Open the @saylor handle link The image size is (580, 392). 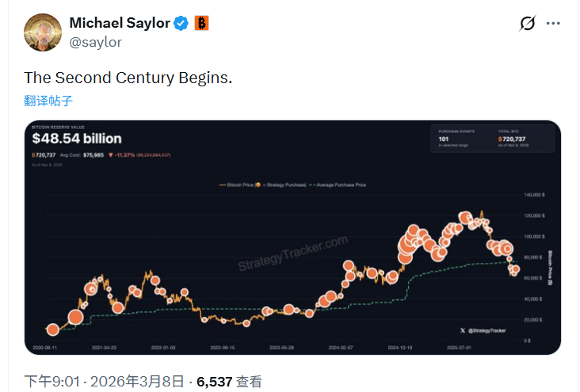point(96,42)
